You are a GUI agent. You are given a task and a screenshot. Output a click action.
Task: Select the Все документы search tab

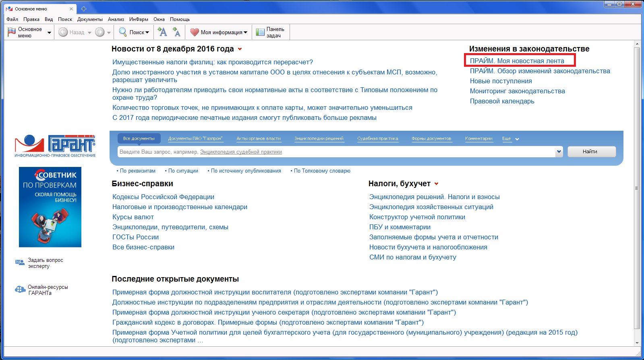pos(139,138)
